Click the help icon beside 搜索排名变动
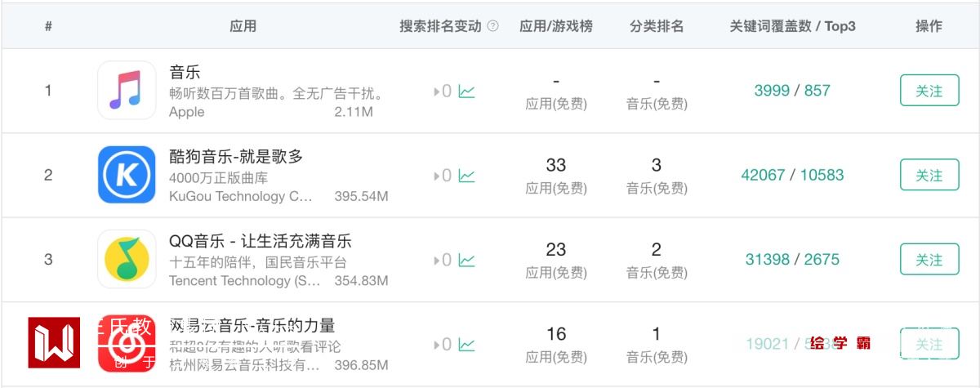980x388 pixels. (x=492, y=26)
